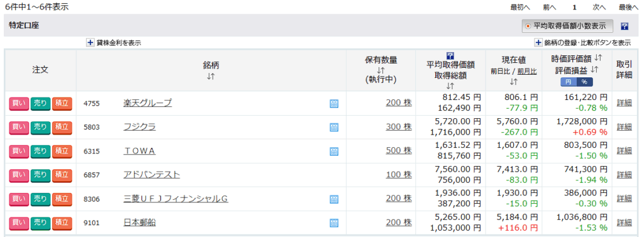Viewport: 644px width, 237px height.
Task: Click calendar icon beside TOWA
Action: coord(334,152)
